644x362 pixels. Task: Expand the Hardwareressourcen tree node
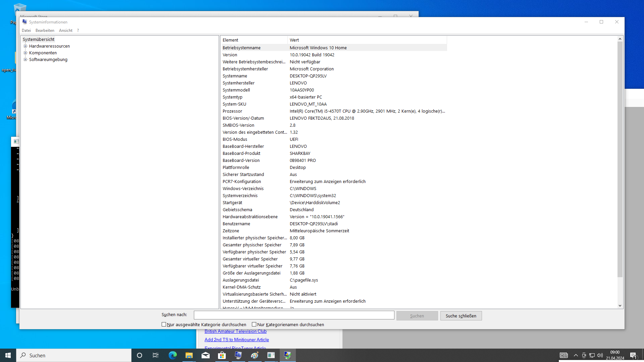point(25,46)
